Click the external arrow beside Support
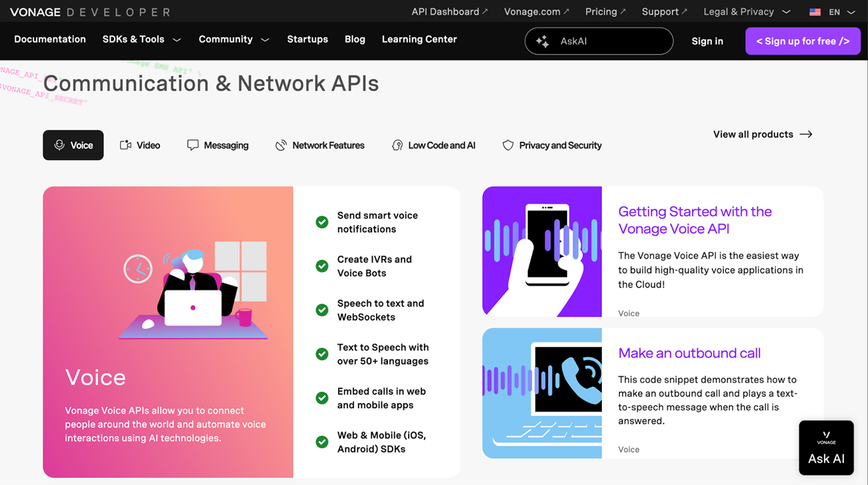 click(x=685, y=11)
